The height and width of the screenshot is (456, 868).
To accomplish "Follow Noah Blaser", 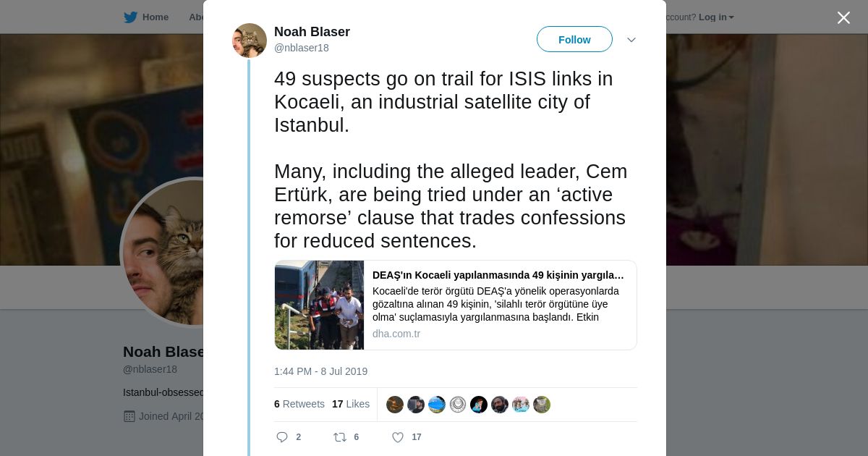I will 574,40.
